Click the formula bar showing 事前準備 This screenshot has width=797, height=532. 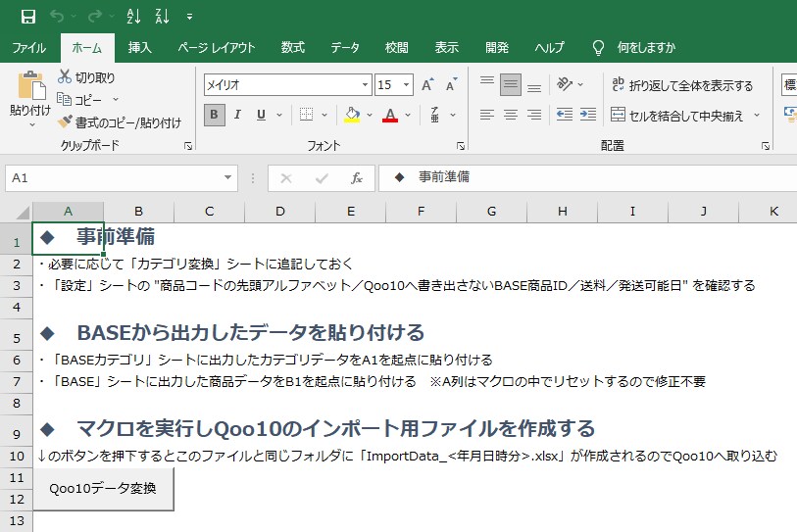(x=587, y=178)
